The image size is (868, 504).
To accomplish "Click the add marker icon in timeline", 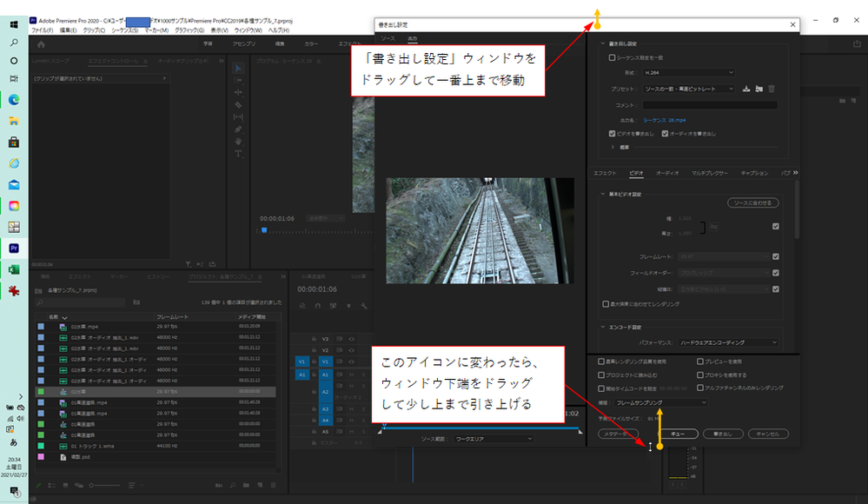I will click(348, 306).
